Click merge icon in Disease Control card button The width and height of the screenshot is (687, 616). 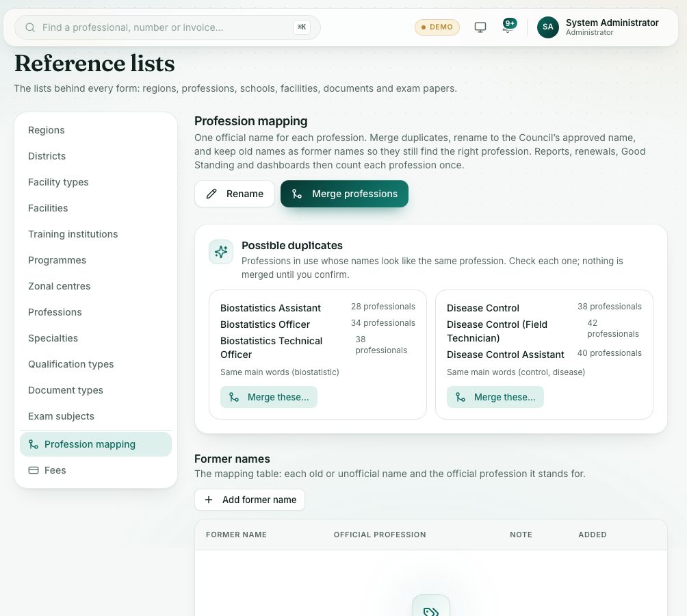click(x=461, y=398)
